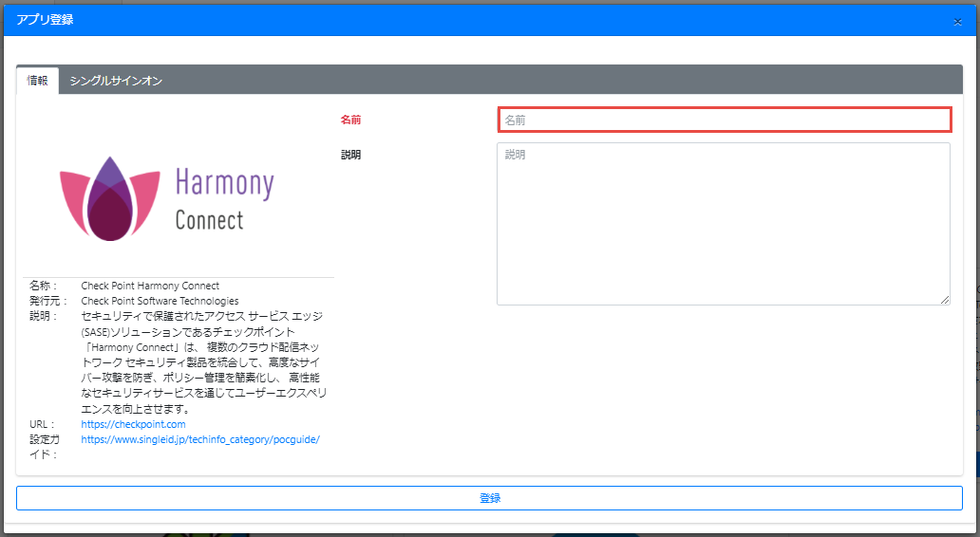Image resolution: width=980 pixels, height=537 pixels.
Task: Click the Check Point Software Technologies publisher text
Action: 160,301
